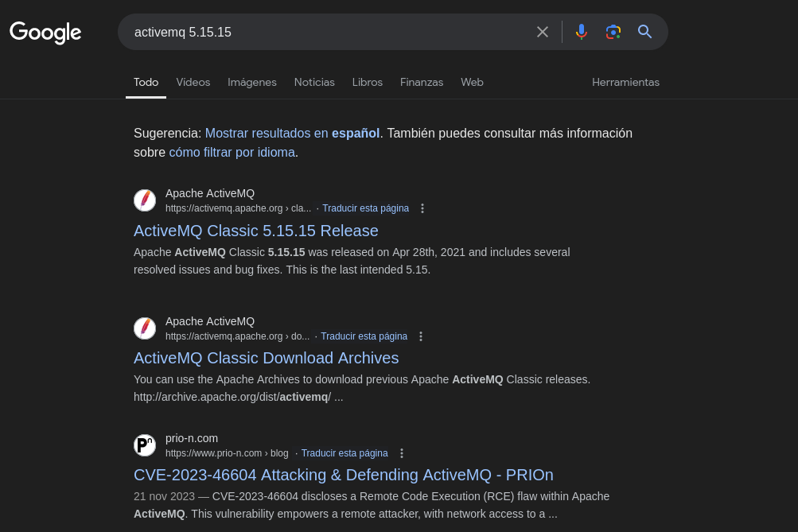Switch to the Imágenes tab
Screen dimensions: 798x532
[252, 83]
